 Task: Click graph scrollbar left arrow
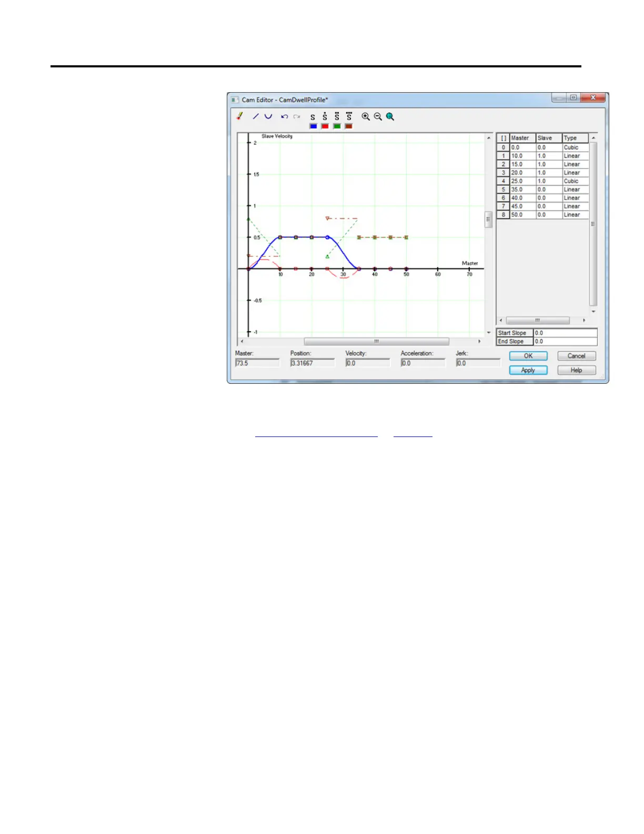click(241, 341)
